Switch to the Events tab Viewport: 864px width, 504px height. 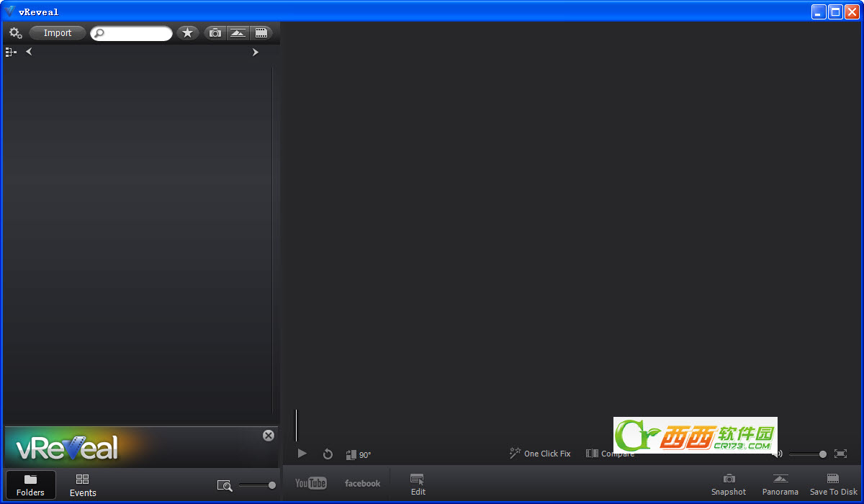[83, 485]
